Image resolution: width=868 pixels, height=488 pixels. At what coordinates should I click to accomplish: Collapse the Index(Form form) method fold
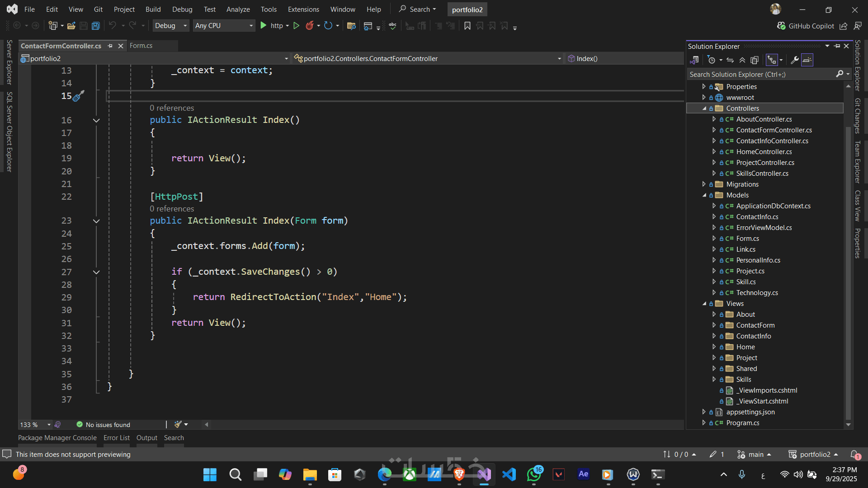tap(96, 221)
